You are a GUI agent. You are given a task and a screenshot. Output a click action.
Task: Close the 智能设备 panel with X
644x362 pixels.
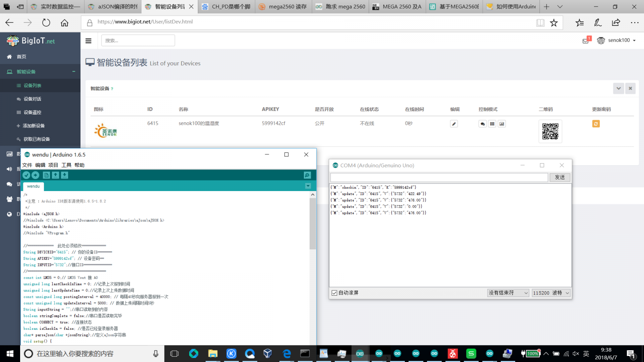tap(630, 88)
